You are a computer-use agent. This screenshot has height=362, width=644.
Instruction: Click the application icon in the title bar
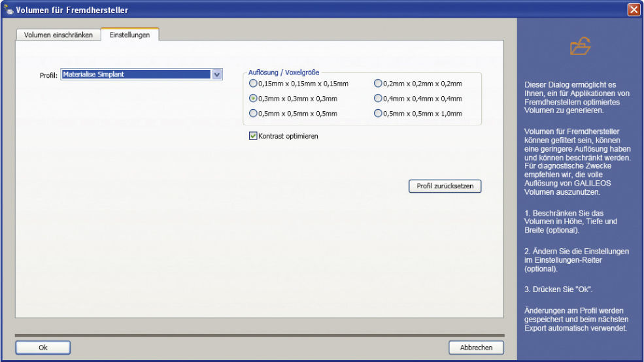[8, 10]
